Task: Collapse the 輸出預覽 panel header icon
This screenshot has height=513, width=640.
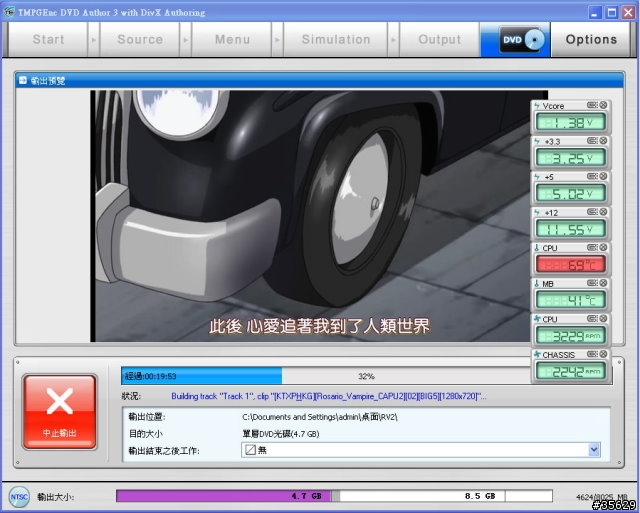Action: point(23,80)
